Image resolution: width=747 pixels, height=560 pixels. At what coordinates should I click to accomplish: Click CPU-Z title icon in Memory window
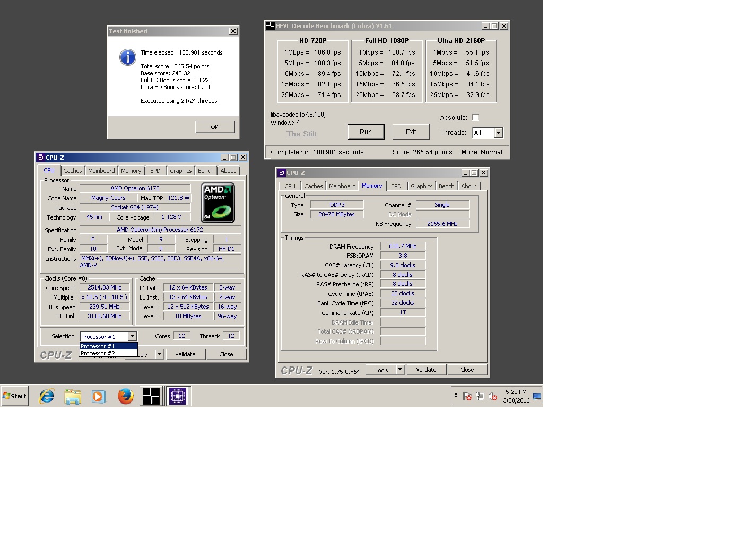282,173
